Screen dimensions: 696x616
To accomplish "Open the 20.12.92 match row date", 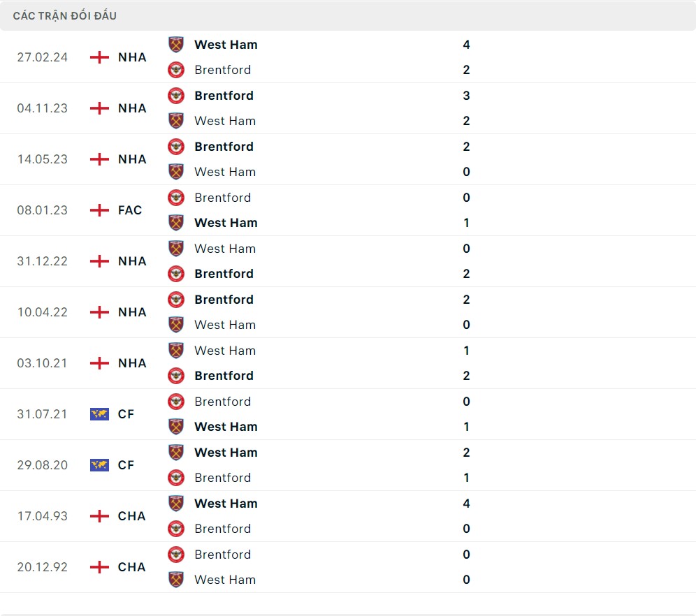I will point(43,567).
